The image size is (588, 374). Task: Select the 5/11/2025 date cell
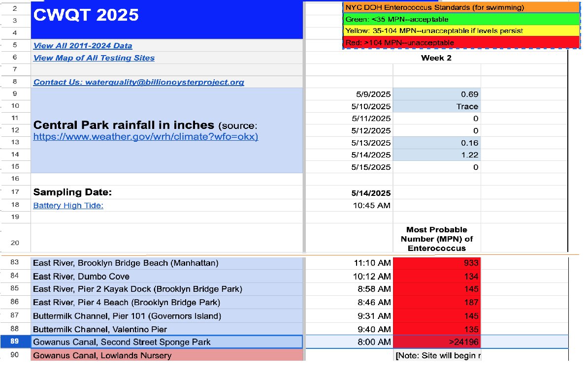(x=350, y=119)
